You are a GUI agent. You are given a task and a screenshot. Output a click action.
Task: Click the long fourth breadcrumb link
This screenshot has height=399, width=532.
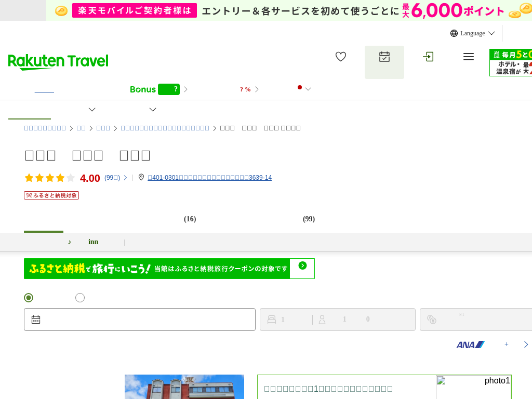pos(165,128)
